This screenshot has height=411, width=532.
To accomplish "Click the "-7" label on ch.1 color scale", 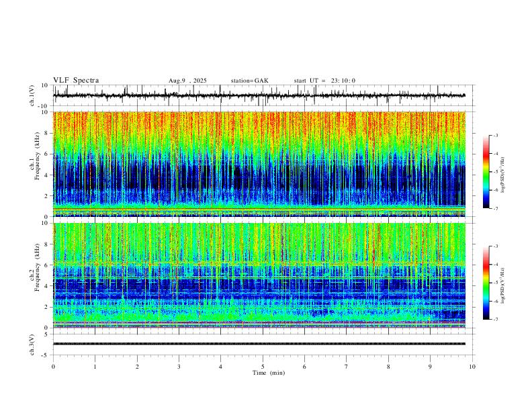I will click(x=496, y=208).
